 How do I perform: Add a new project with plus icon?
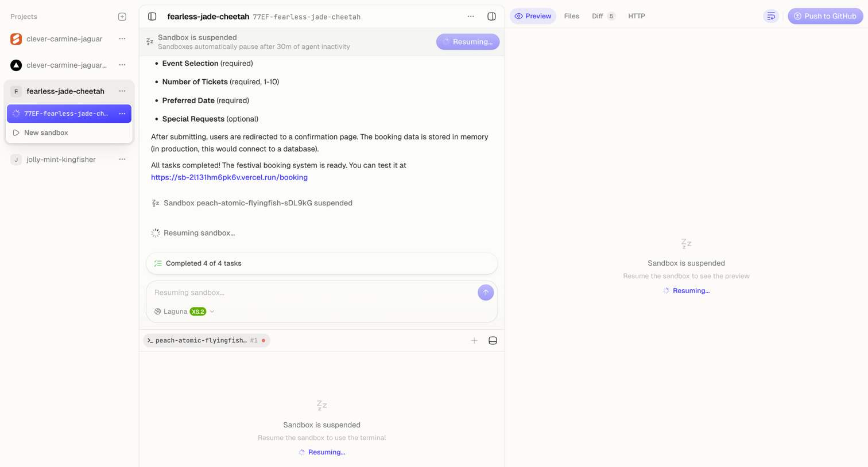[x=122, y=17]
